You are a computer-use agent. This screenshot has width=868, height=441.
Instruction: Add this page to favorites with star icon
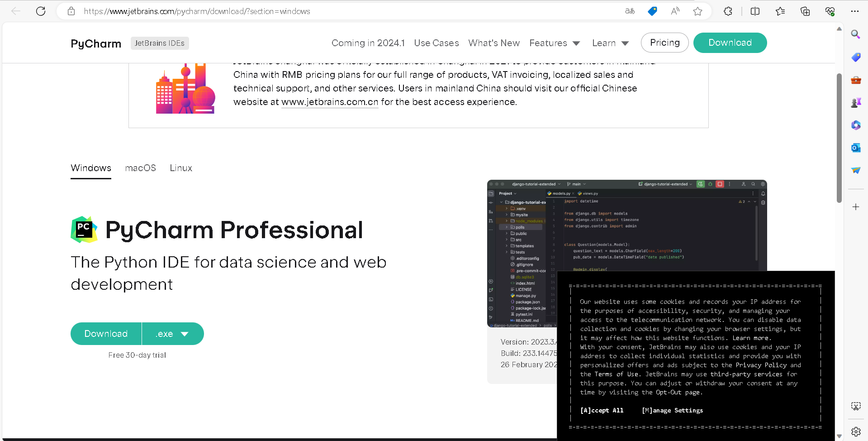(697, 11)
